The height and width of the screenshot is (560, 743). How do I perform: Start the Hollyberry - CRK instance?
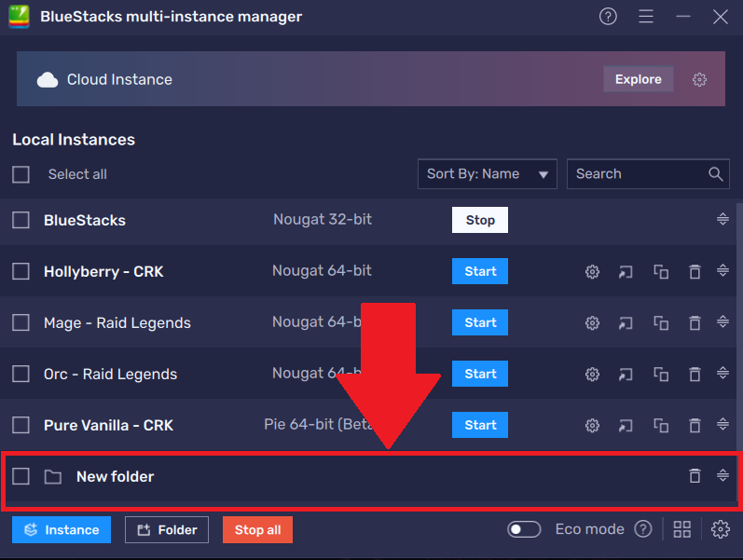[480, 271]
